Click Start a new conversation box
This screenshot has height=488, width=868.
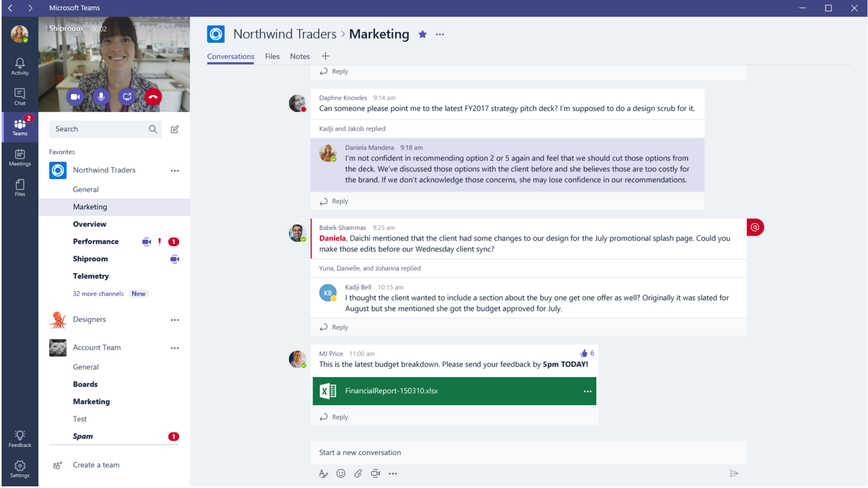tap(528, 453)
